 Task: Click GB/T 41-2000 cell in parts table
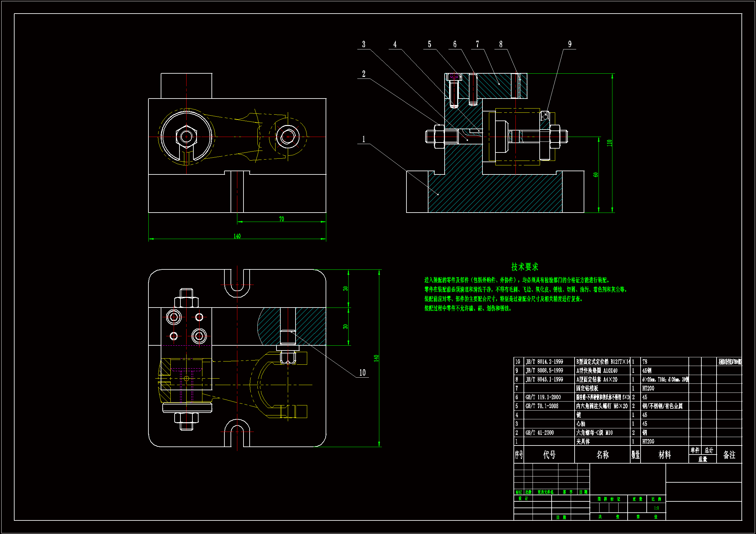(539, 433)
